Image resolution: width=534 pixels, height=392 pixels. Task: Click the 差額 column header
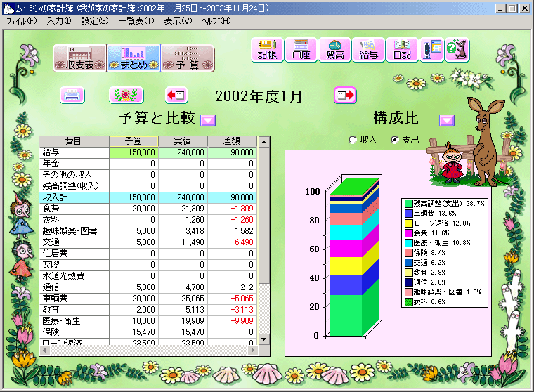[232, 141]
